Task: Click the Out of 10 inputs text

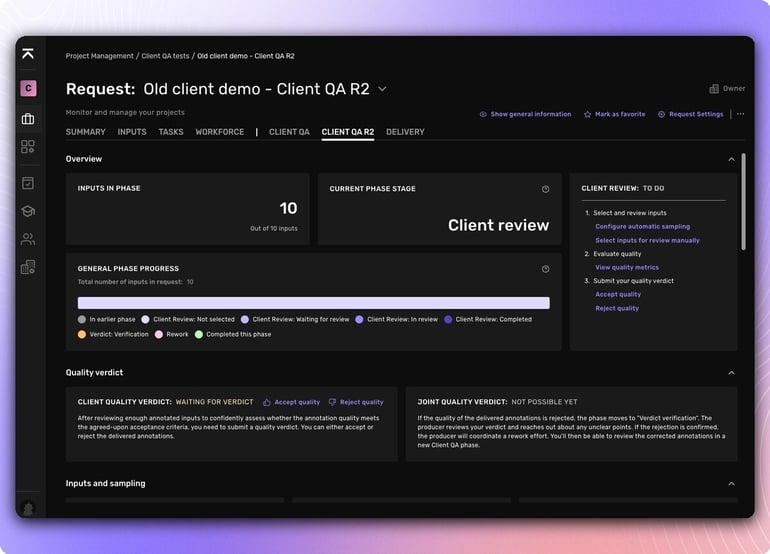Action: (x=274, y=228)
